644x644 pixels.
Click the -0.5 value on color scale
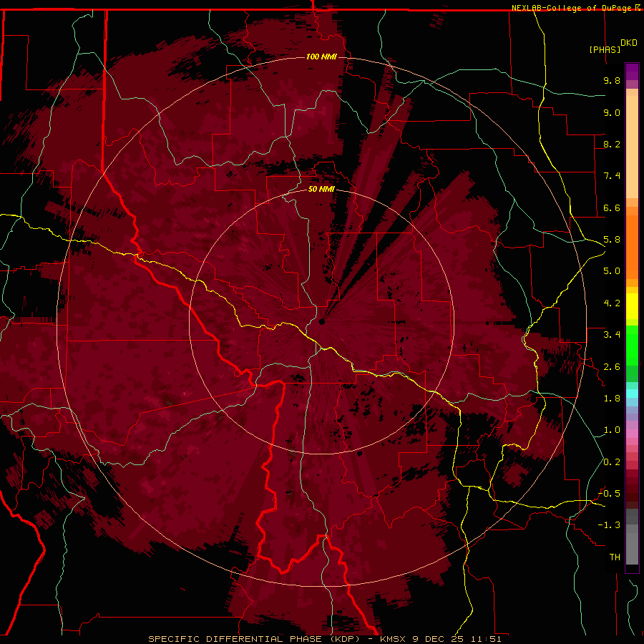pyautogui.click(x=609, y=494)
